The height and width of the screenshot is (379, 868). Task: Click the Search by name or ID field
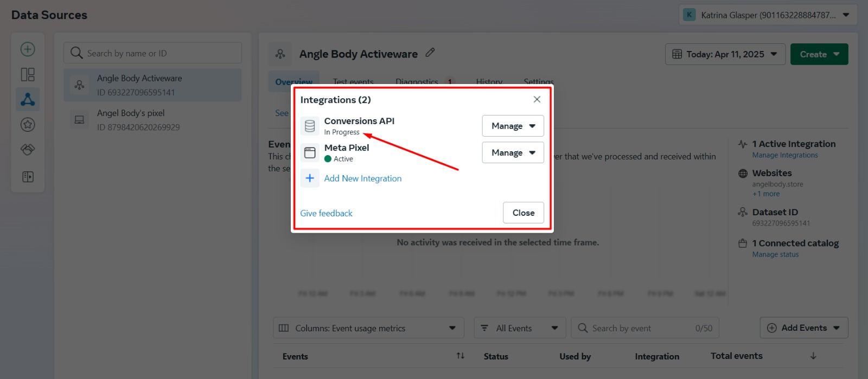(x=152, y=53)
